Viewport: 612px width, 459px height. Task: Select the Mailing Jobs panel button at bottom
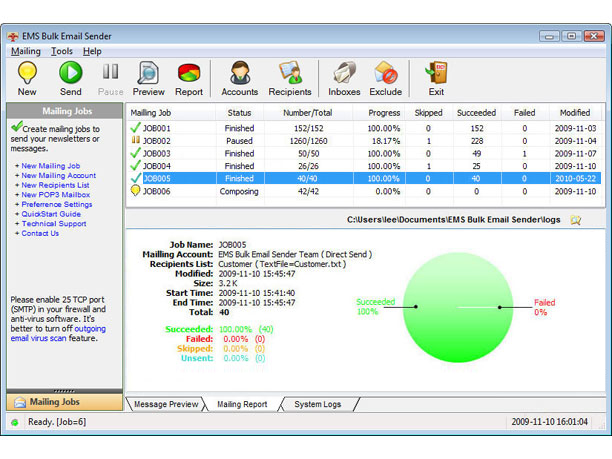click(x=64, y=402)
